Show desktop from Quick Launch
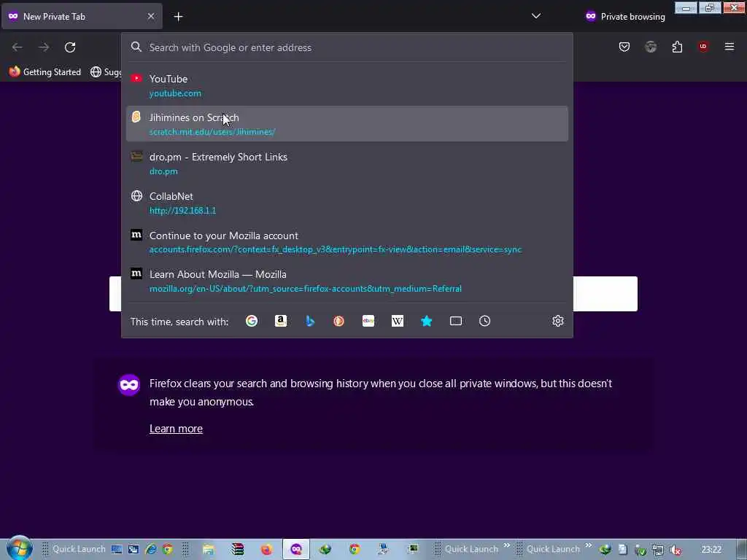747x560 pixels. (x=117, y=549)
